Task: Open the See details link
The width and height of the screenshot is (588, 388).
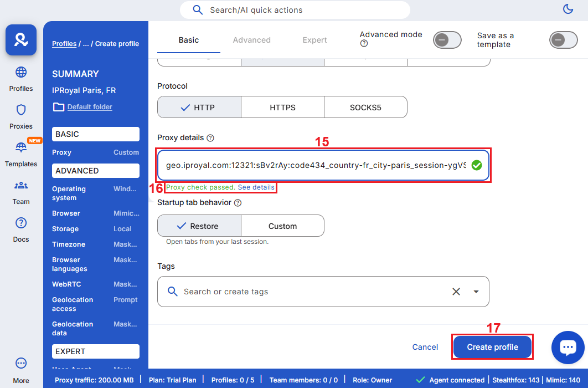Action: point(256,187)
